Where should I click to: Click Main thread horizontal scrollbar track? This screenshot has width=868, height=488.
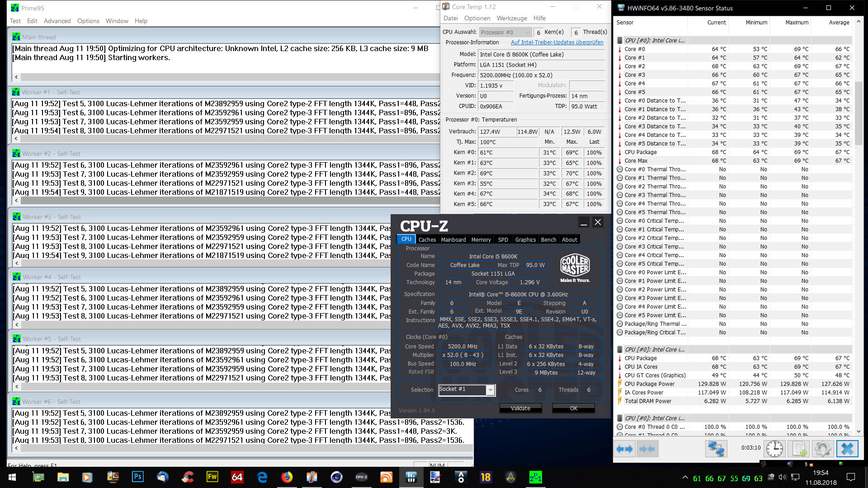pos(226,77)
